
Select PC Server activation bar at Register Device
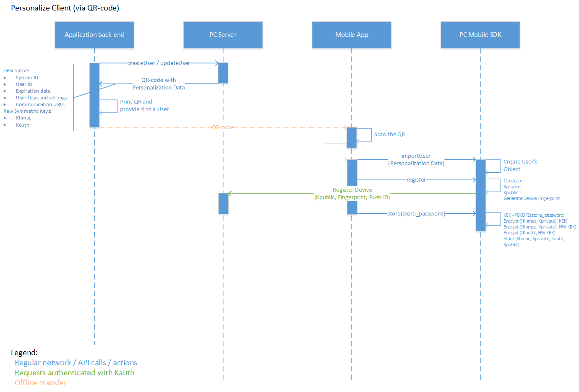pos(223,204)
